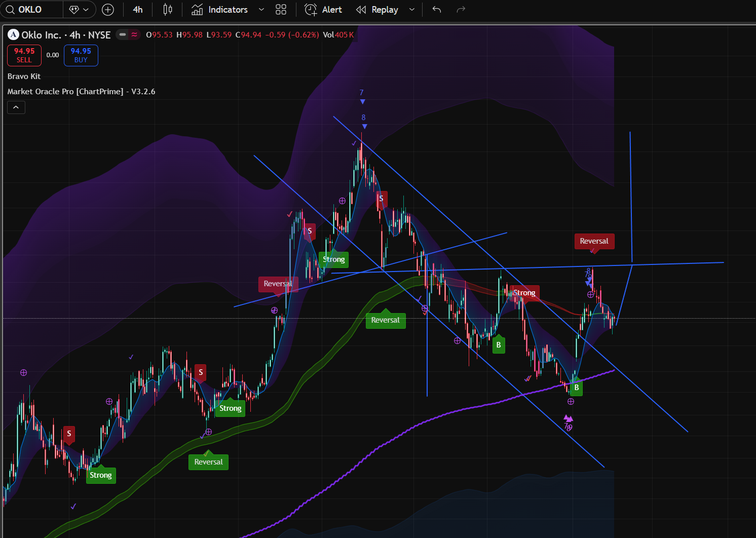Open the diamond plan dropdown beside OKLO

pyautogui.click(x=79, y=10)
